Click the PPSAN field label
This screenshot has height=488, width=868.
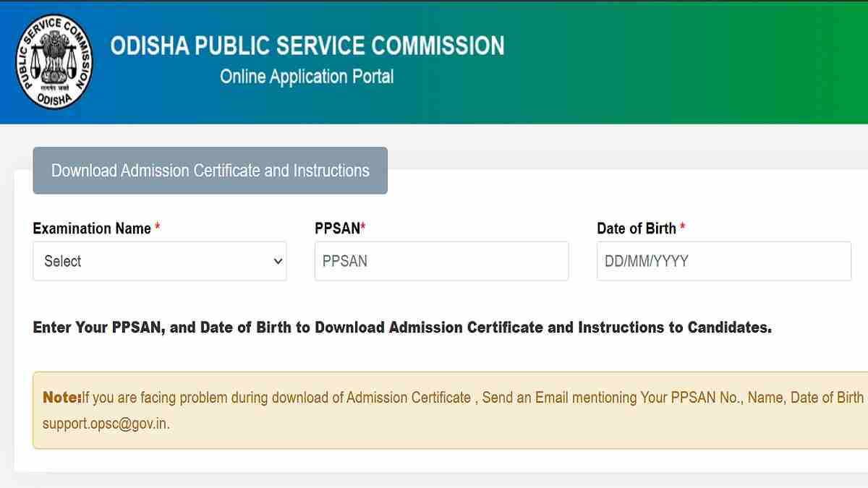click(x=337, y=228)
